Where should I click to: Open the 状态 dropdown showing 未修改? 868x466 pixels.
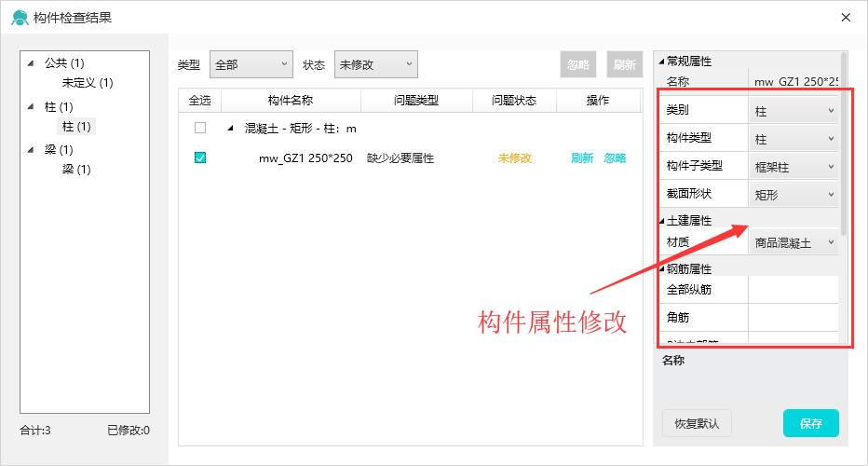(376, 65)
